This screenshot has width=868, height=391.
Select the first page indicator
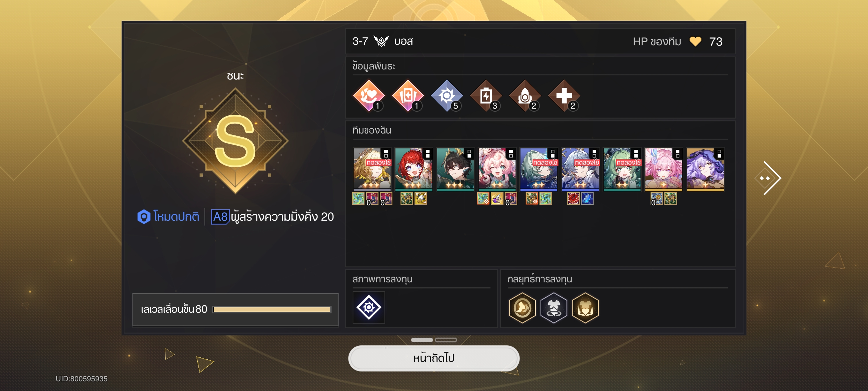(x=422, y=340)
